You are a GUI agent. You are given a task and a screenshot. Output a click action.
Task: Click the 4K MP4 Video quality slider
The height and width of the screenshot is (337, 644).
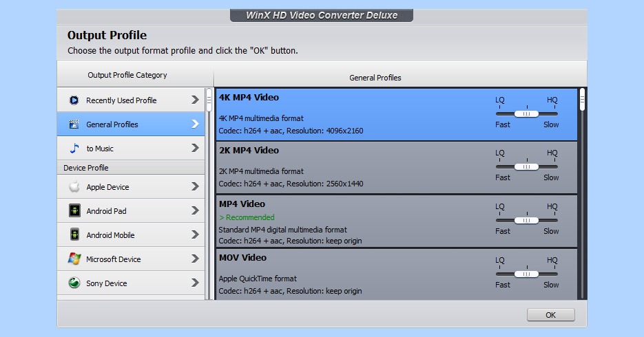click(x=526, y=113)
